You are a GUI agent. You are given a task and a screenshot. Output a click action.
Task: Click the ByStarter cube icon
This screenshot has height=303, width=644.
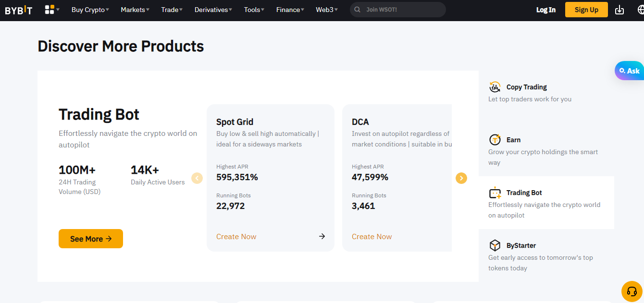pos(495,245)
